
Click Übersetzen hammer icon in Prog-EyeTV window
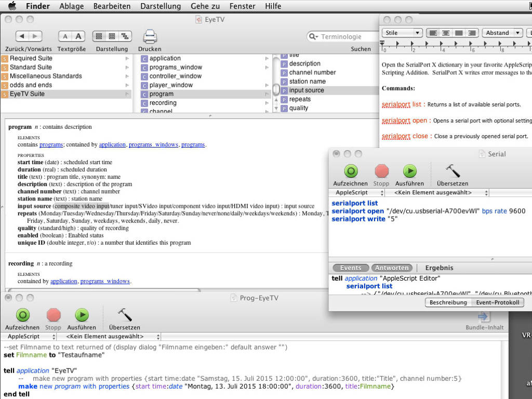point(124,315)
